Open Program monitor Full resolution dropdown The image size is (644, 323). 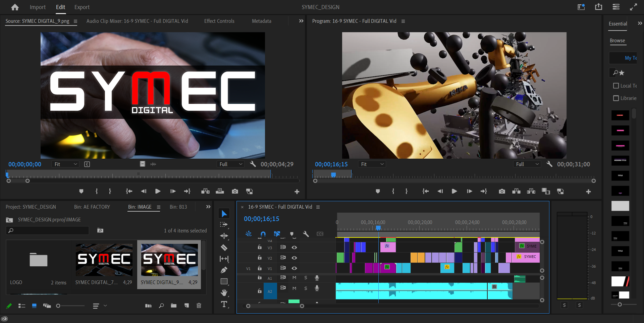(527, 164)
